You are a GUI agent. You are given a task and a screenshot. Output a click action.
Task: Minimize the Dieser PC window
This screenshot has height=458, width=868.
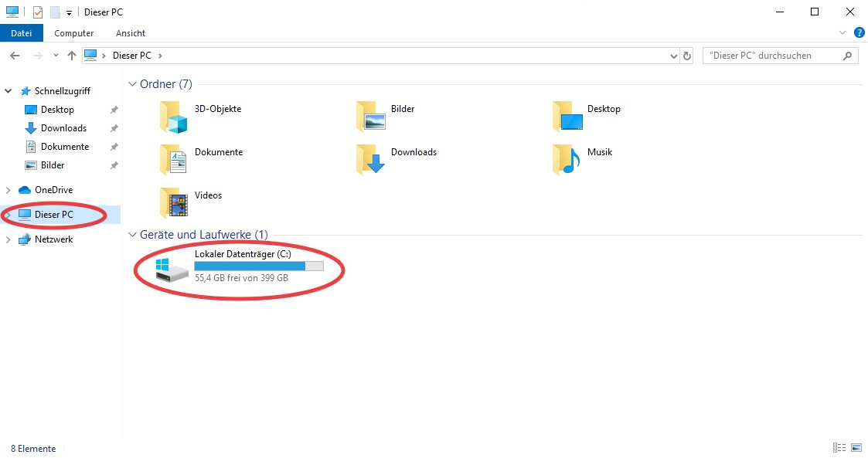click(x=780, y=12)
